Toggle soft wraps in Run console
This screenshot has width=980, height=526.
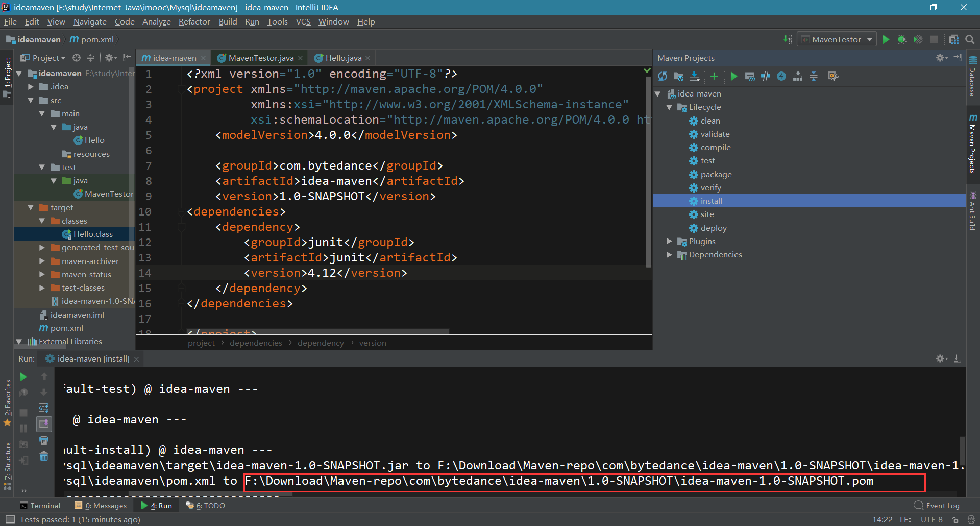(x=44, y=408)
